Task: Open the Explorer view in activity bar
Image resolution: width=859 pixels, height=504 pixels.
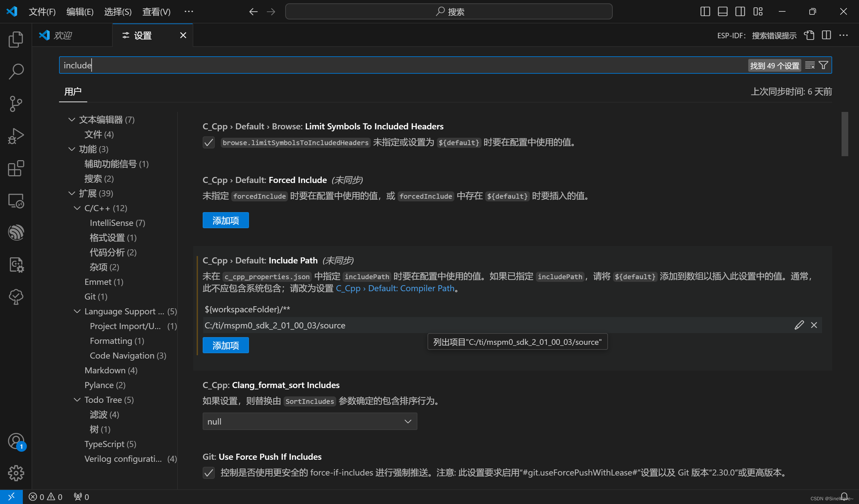Action: (16, 39)
